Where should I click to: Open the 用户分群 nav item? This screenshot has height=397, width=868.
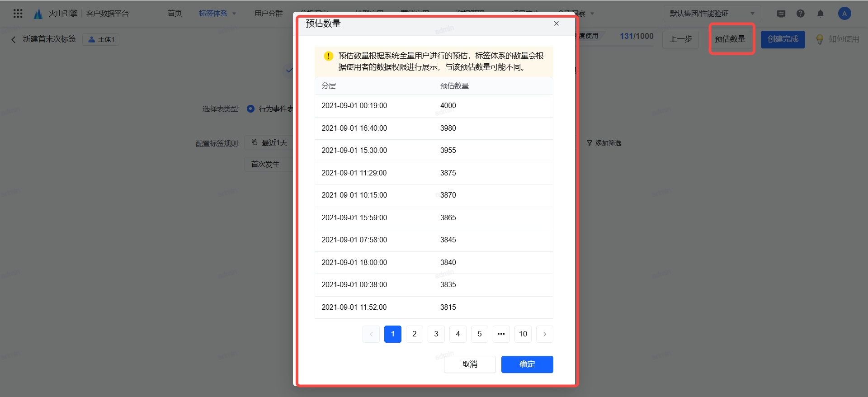(x=269, y=14)
